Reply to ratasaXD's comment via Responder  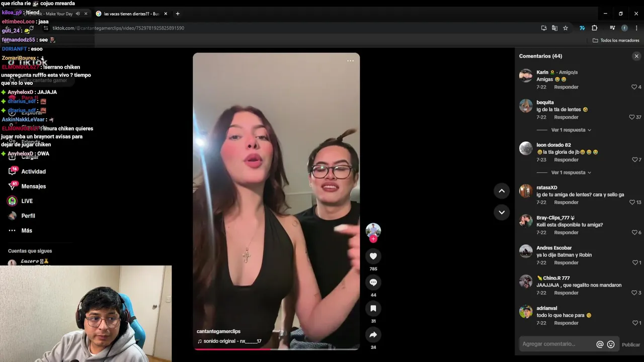pyautogui.click(x=566, y=203)
